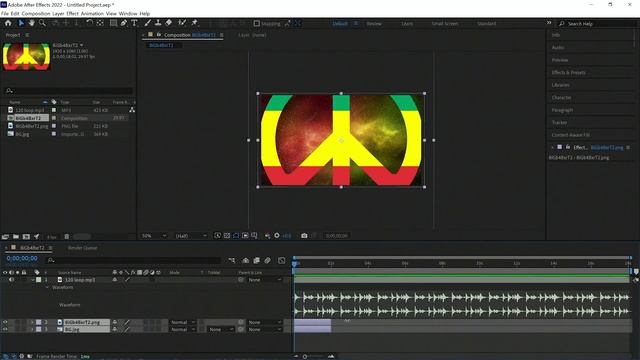Create new composition from Project panel footer
This screenshot has width=640, height=360.
pos(26,236)
